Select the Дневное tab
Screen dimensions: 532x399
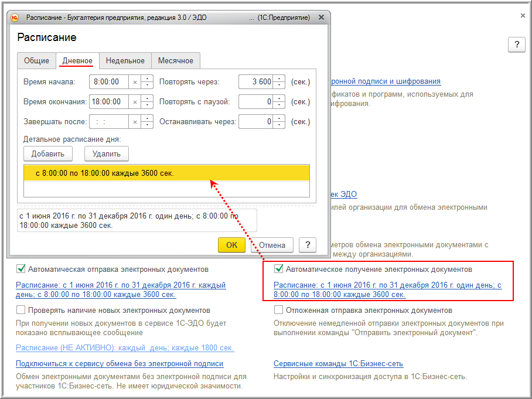click(x=77, y=61)
